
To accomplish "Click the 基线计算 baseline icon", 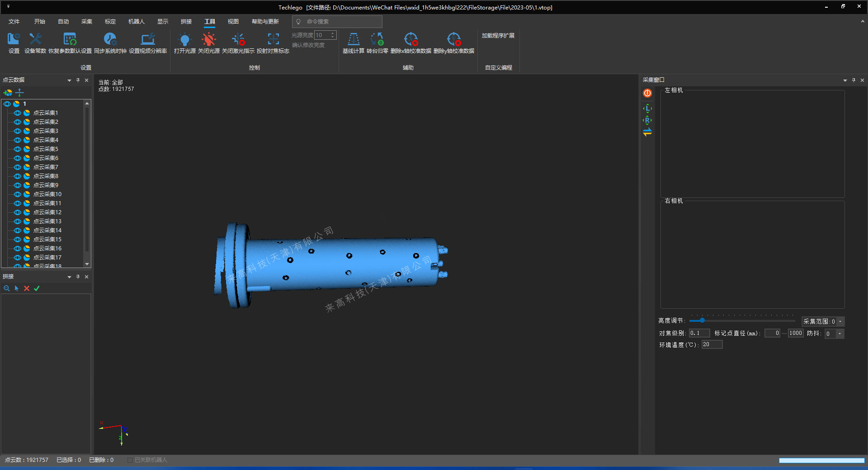I will click(354, 40).
